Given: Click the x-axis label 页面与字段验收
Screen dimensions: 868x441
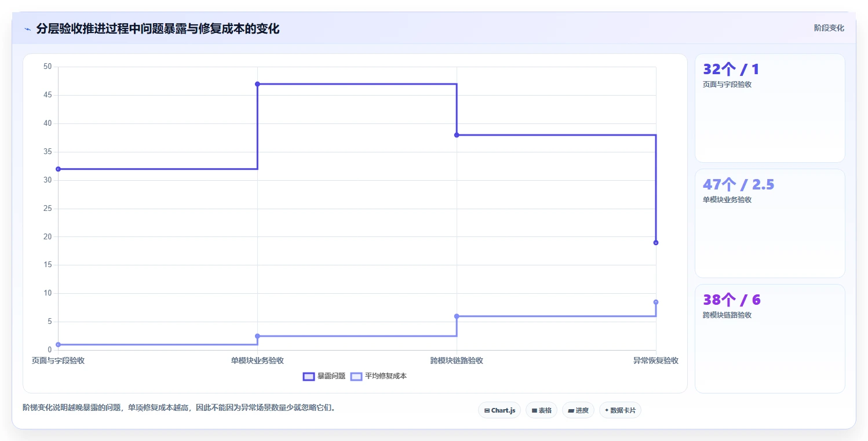Looking at the screenshot, I should coord(58,360).
